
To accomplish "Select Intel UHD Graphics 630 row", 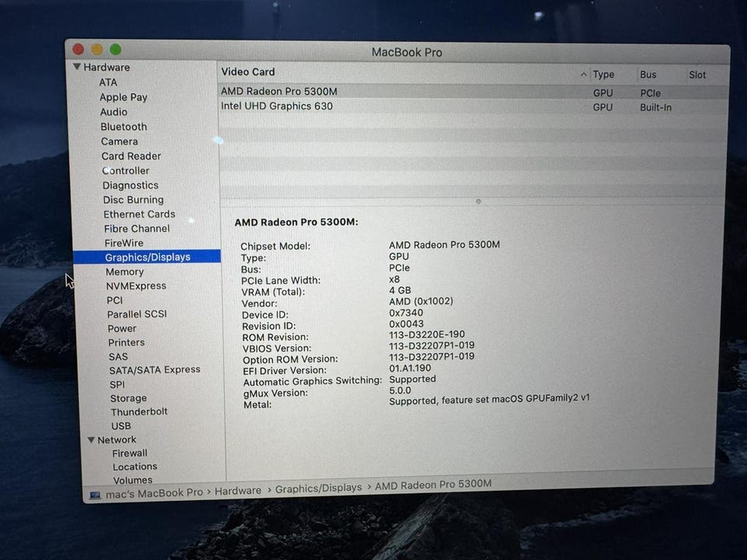I will tap(472, 107).
